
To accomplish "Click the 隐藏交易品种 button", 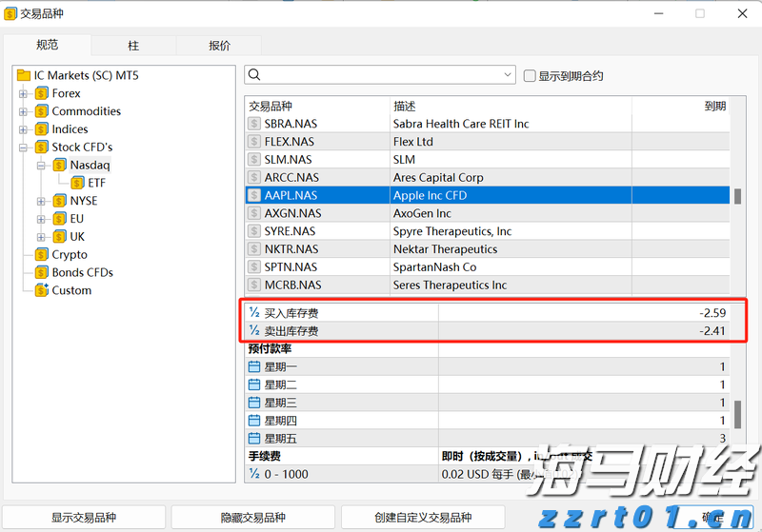I will 252,518.
